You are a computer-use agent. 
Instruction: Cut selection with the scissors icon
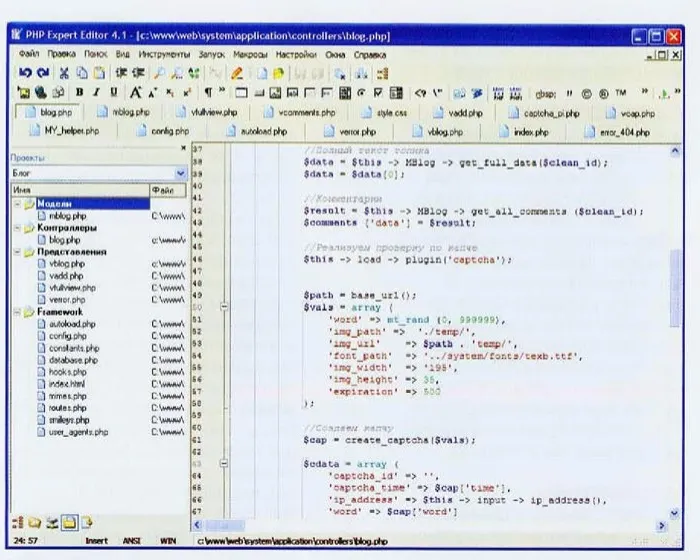64,73
